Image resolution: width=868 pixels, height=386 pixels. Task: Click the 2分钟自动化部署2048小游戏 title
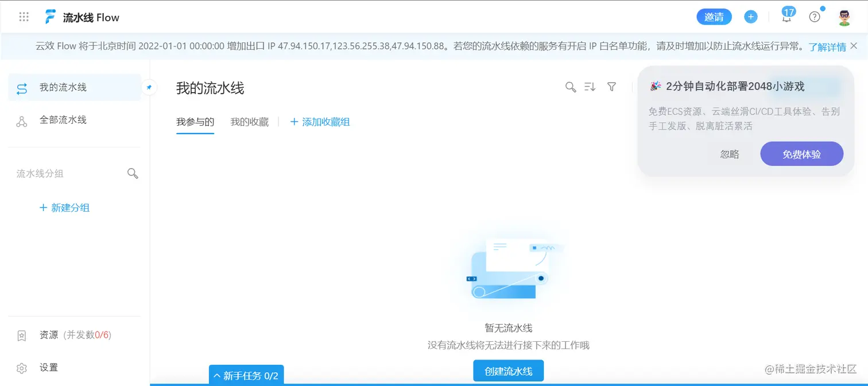point(735,87)
